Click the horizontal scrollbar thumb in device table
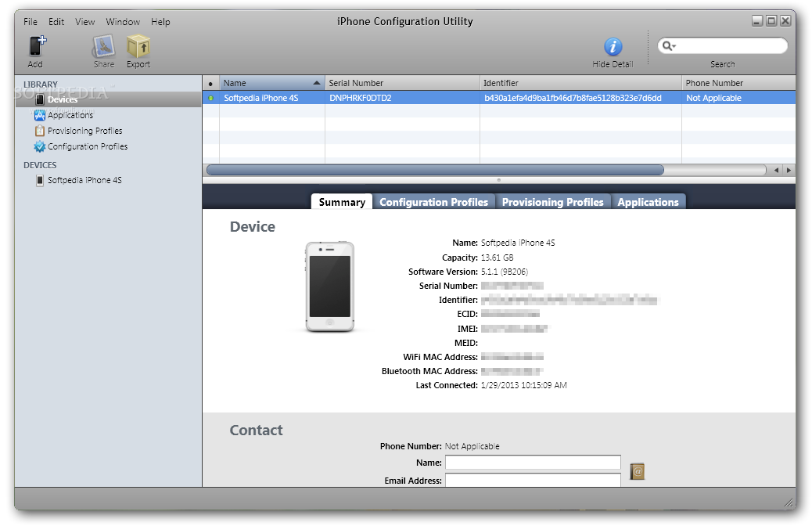 pyautogui.click(x=435, y=170)
